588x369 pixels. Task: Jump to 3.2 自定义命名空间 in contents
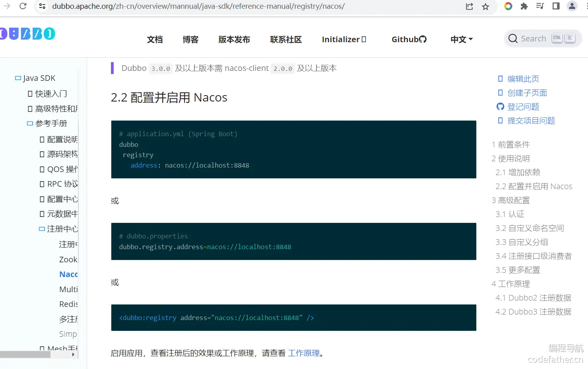[530, 228]
